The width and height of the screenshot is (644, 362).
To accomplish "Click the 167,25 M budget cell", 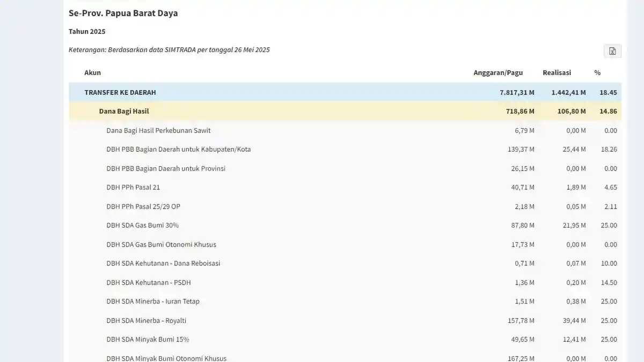I will 521,358.
